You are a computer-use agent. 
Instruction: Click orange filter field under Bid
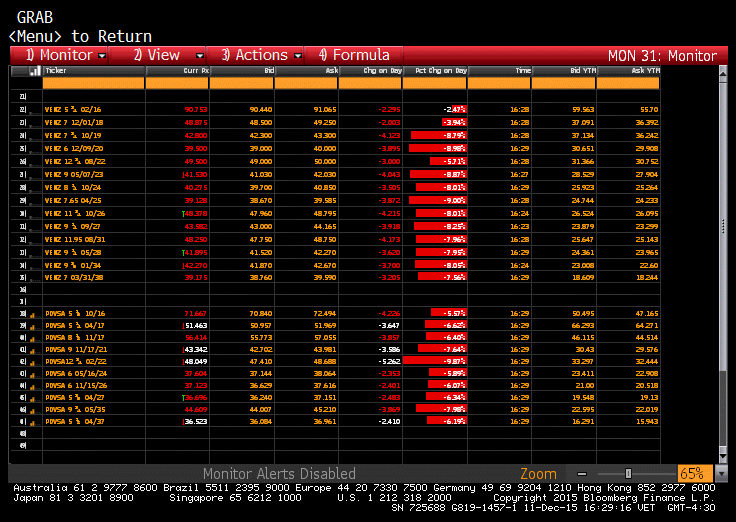pyautogui.click(x=242, y=83)
